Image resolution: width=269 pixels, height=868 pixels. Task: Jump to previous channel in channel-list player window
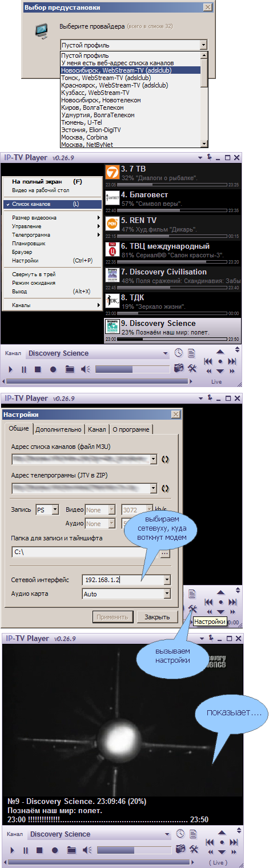[208, 361]
